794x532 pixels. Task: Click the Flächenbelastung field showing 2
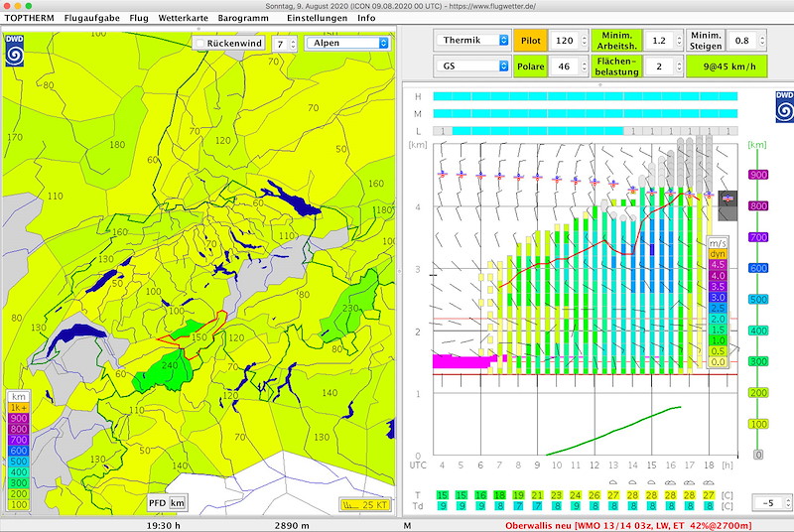point(658,66)
